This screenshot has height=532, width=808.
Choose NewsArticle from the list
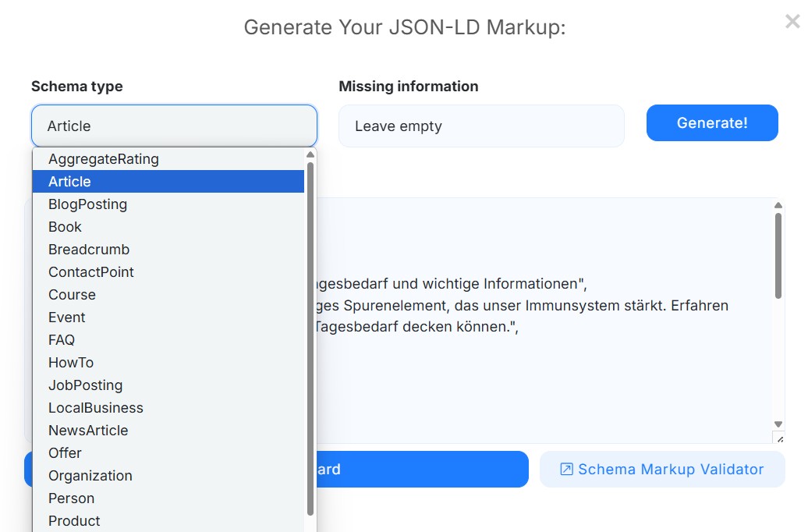click(88, 430)
